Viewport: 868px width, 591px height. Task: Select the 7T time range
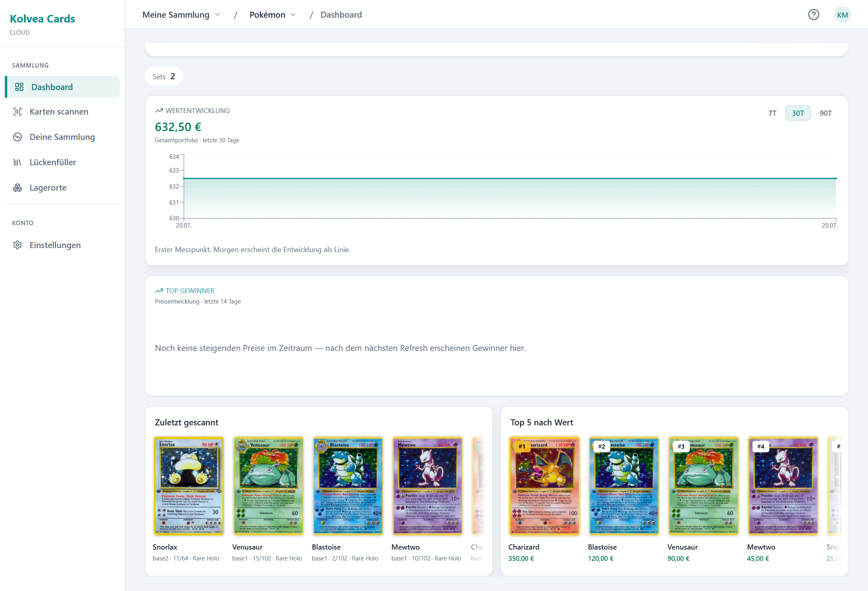(772, 113)
